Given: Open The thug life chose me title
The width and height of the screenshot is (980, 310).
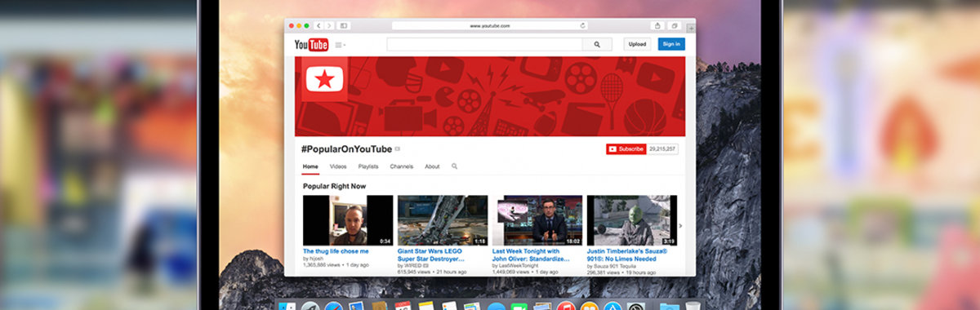Looking at the screenshot, I should (x=336, y=251).
